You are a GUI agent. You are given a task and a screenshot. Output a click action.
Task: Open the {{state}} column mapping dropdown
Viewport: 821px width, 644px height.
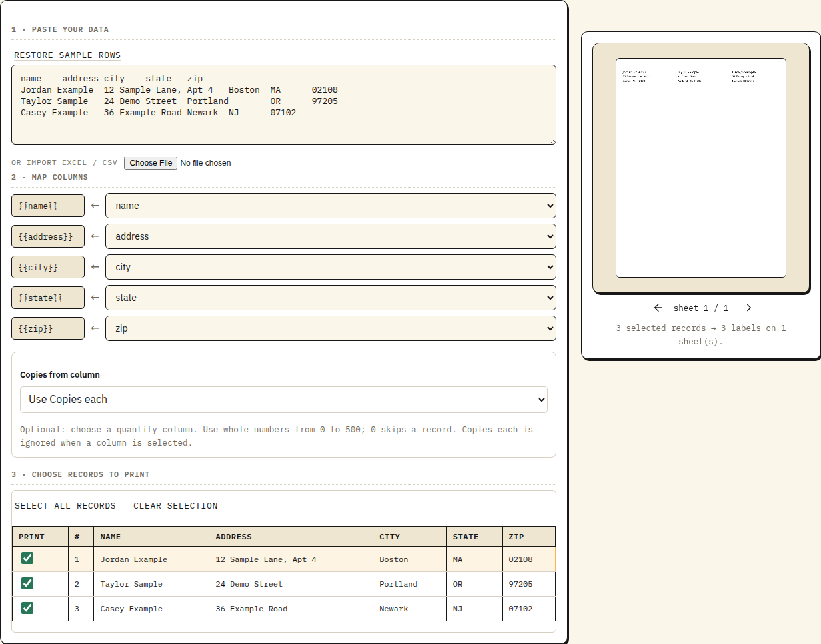tap(331, 298)
